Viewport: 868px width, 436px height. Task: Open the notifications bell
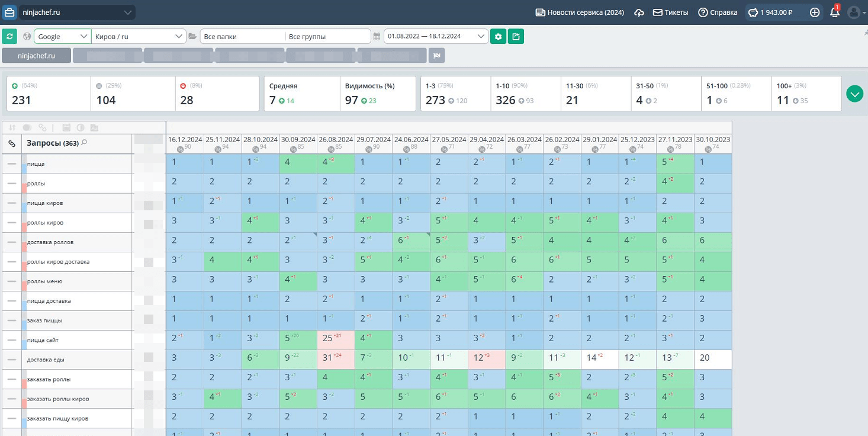click(x=834, y=12)
